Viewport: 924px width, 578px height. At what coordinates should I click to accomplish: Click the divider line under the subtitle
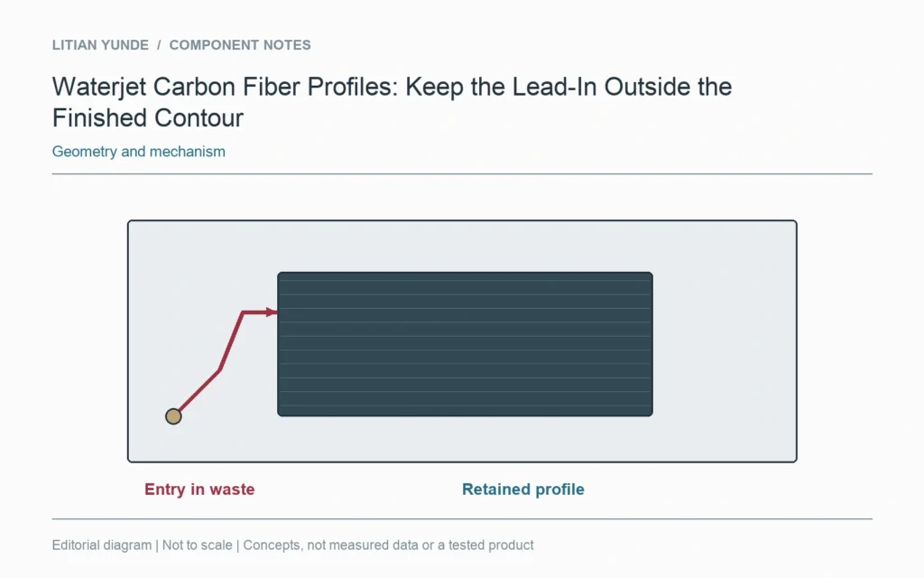click(462, 174)
